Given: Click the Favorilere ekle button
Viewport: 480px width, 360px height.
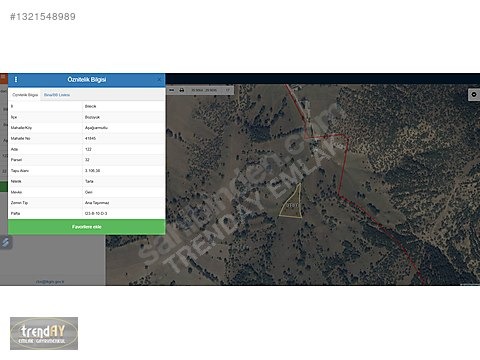Looking at the screenshot, I should click(87, 227).
